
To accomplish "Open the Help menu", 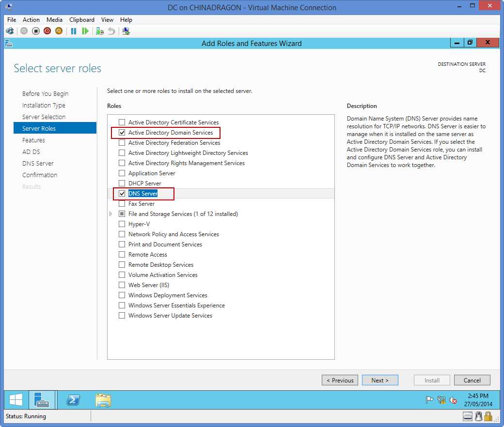I will (x=126, y=19).
